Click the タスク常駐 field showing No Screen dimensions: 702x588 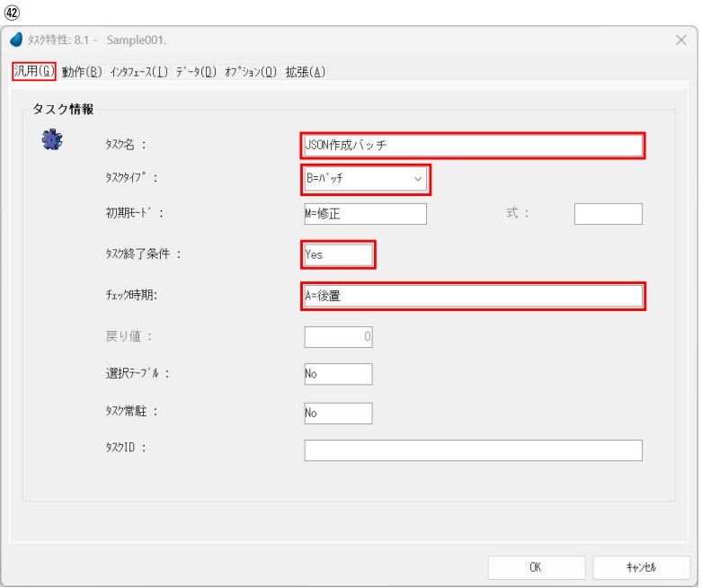[338, 413]
